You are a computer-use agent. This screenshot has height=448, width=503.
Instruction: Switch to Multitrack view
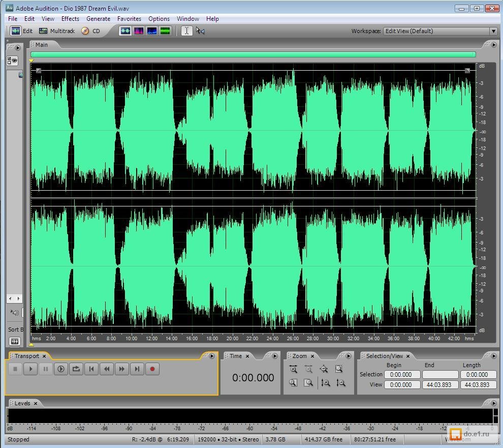point(57,31)
